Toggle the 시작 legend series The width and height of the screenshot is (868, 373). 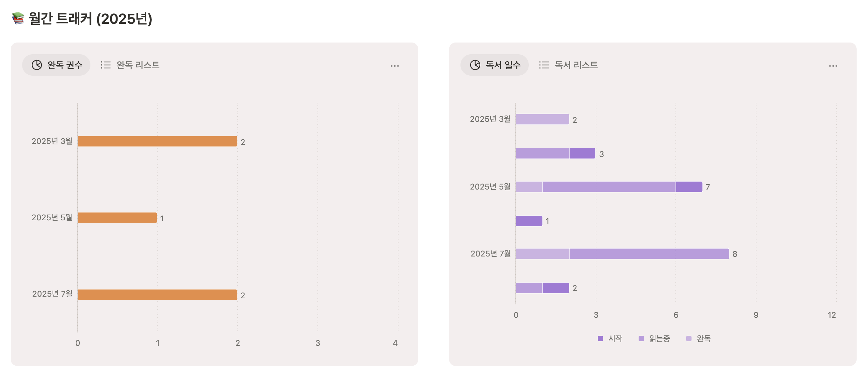615,338
